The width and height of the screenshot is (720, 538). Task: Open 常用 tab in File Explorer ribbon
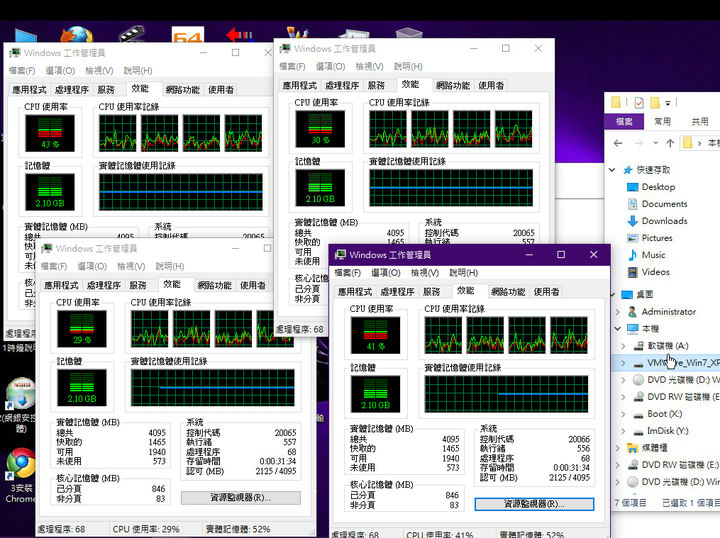662,122
